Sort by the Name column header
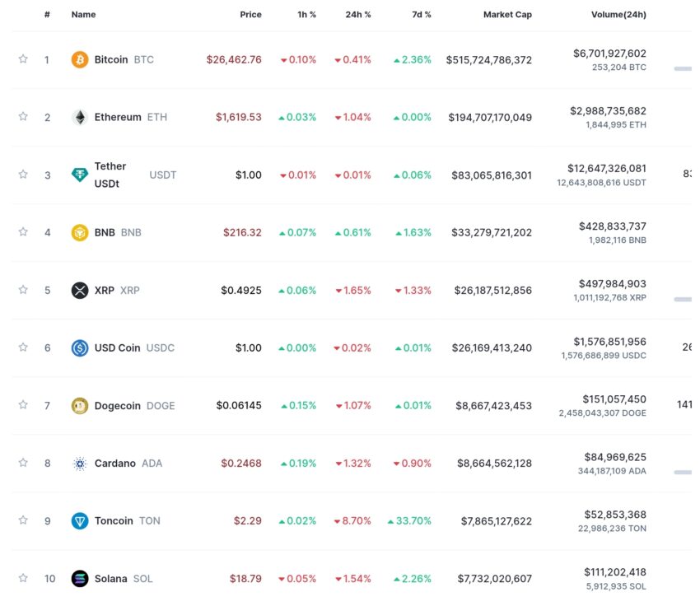This screenshot has height=606, width=700. 83,14
